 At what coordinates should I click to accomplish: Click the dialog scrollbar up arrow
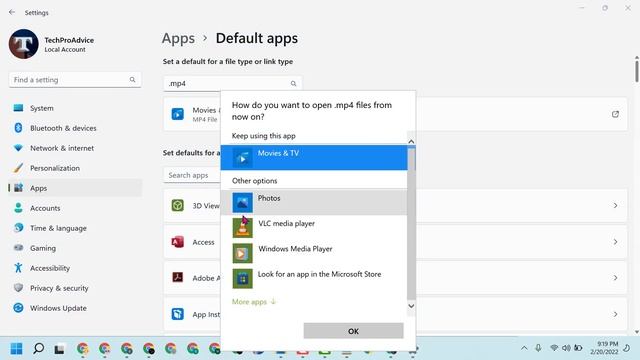pos(411,141)
